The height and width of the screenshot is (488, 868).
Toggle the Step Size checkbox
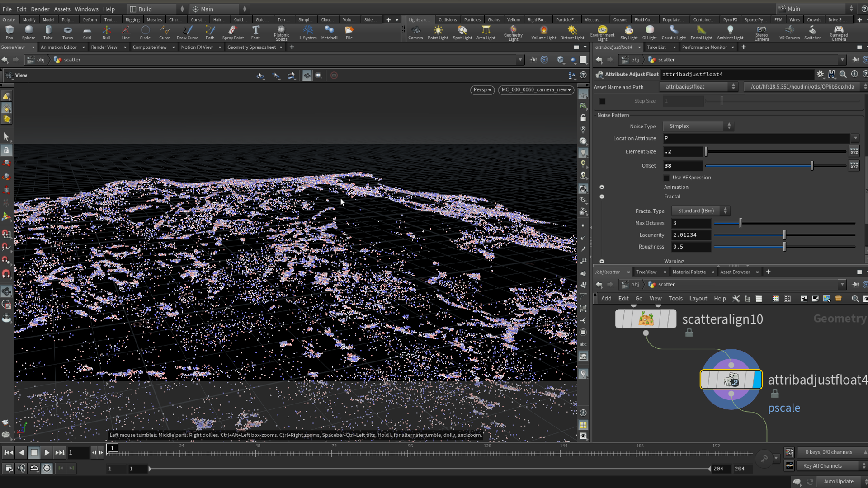602,101
